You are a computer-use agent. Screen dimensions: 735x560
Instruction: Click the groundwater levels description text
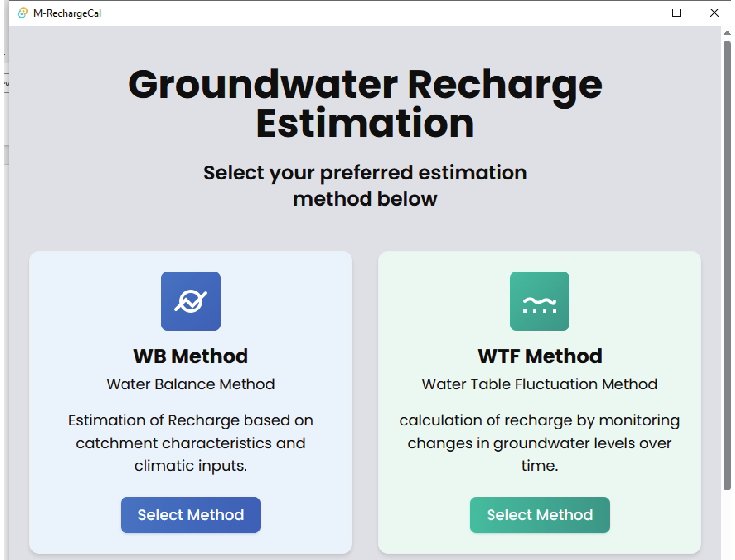pyautogui.click(x=539, y=443)
